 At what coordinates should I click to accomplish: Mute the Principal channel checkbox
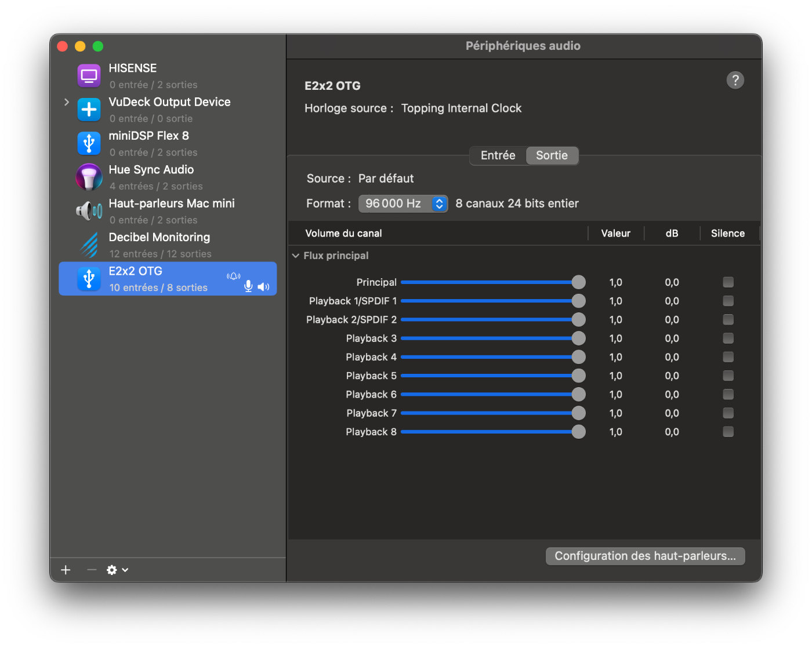[728, 282]
